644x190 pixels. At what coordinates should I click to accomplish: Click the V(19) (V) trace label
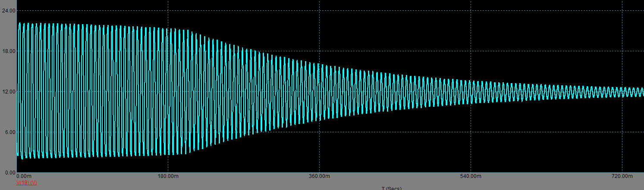point(26,183)
